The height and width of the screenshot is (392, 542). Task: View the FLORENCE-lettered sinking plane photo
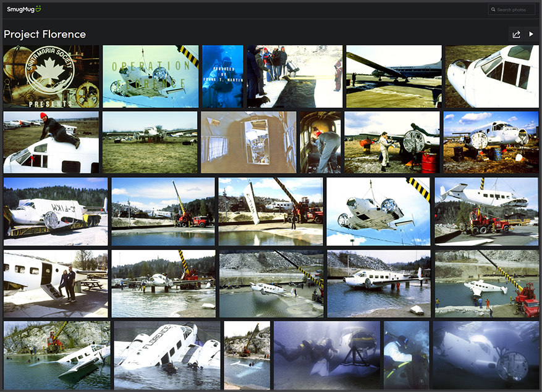(x=167, y=354)
